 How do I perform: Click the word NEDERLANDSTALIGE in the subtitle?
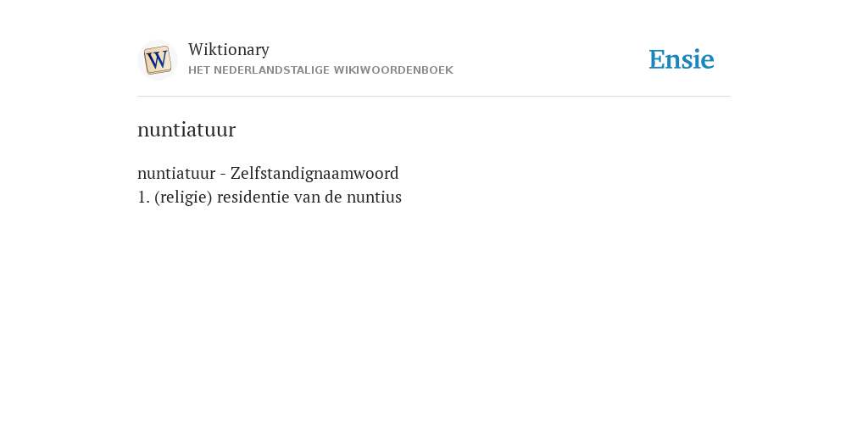tap(271, 70)
